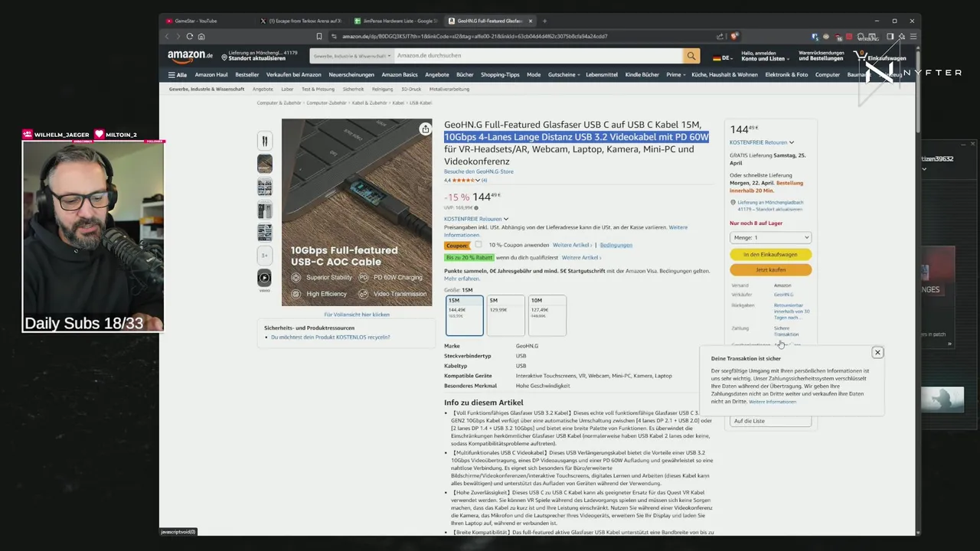Select the 5M size option

click(x=506, y=315)
